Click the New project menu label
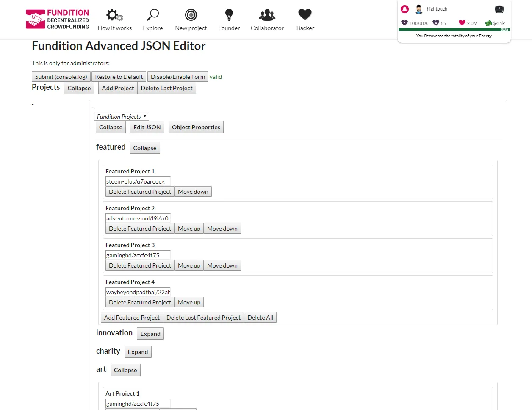The width and height of the screenshot is (532, 410). tap(191, 28)
